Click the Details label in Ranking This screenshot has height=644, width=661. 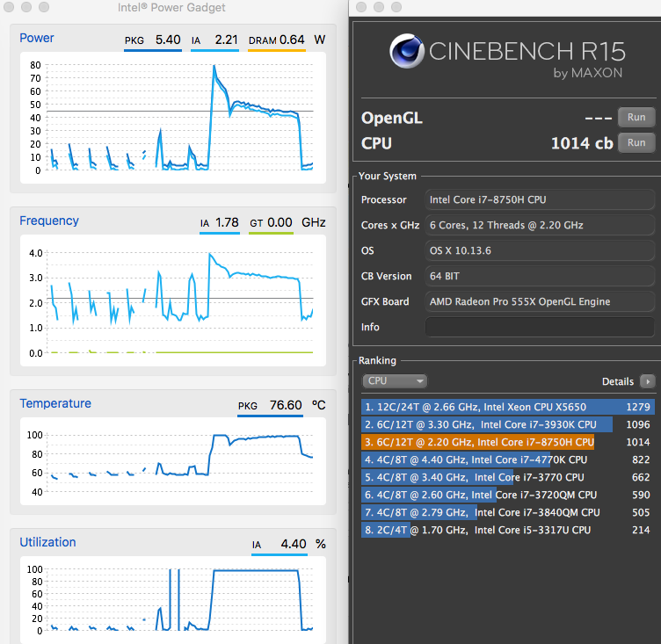(x=618, y=381)
